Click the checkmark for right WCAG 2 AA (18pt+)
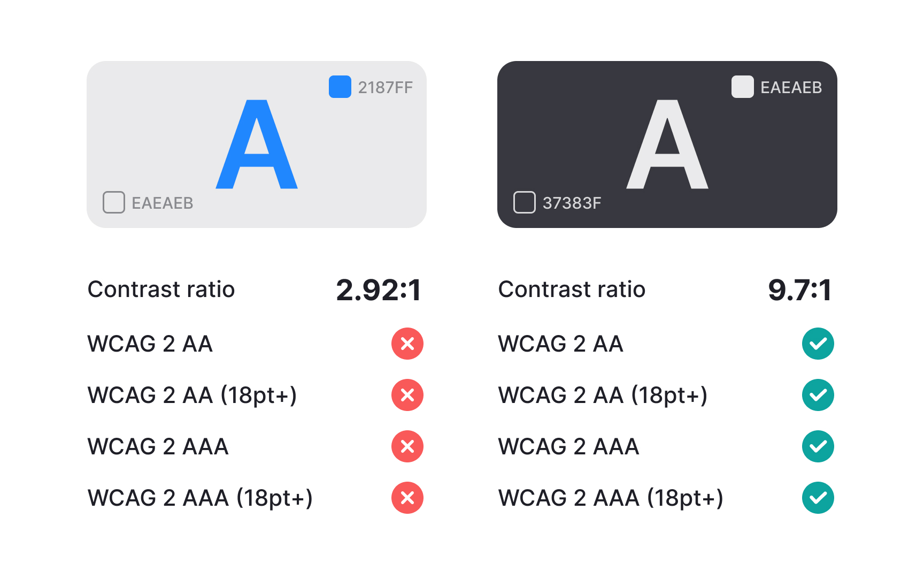Viewport: 924px width, 578px height. point(818,395)
